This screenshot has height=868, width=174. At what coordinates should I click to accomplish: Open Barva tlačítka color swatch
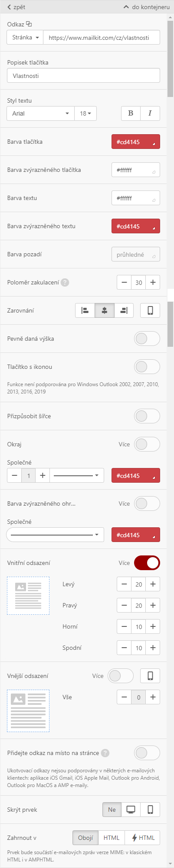[x=136, y=142]
